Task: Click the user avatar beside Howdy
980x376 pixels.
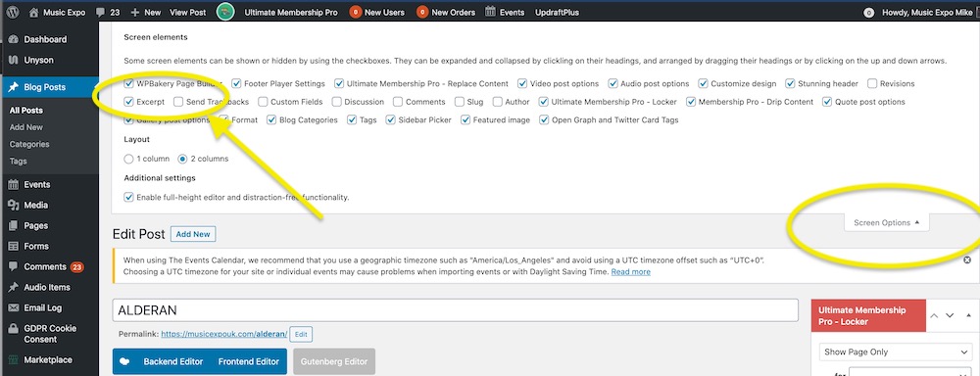Action: click(x=868, y=13)
